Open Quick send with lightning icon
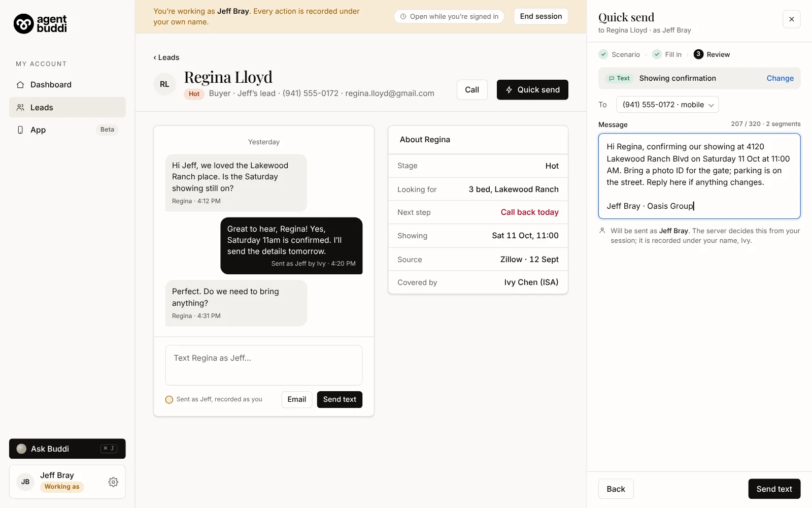Viewport: 812px width, 508px height. click(532, 90)
